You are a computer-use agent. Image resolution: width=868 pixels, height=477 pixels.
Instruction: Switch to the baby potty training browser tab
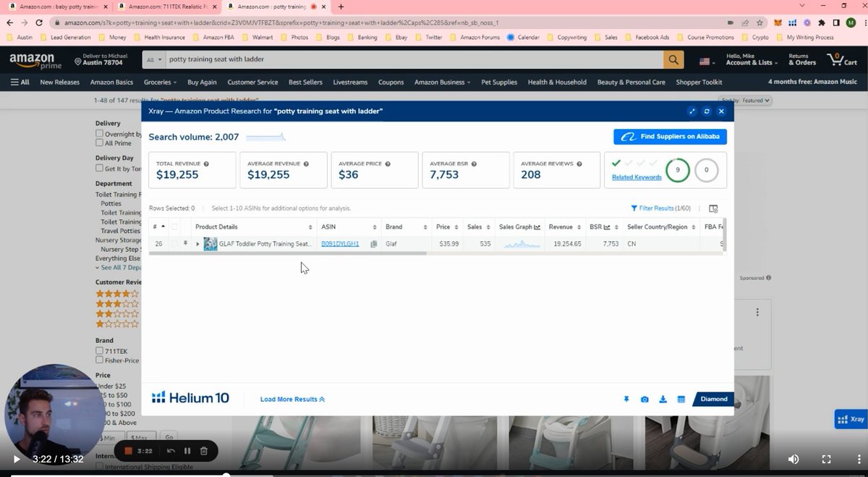tap(59, 7)
